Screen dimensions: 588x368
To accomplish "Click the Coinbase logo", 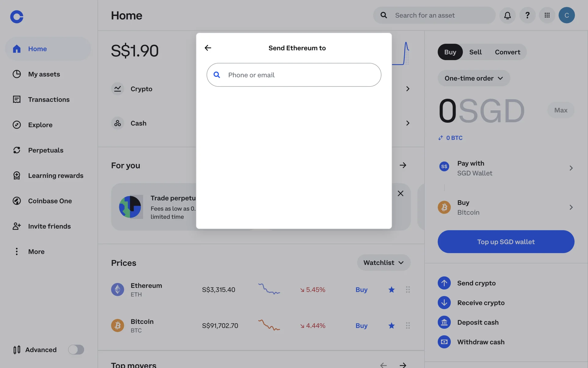I will click(17, 17).
